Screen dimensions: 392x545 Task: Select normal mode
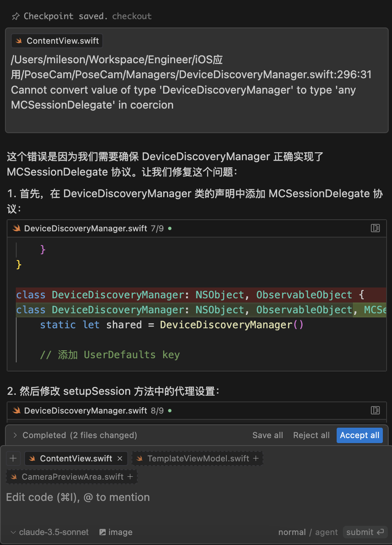292,532
